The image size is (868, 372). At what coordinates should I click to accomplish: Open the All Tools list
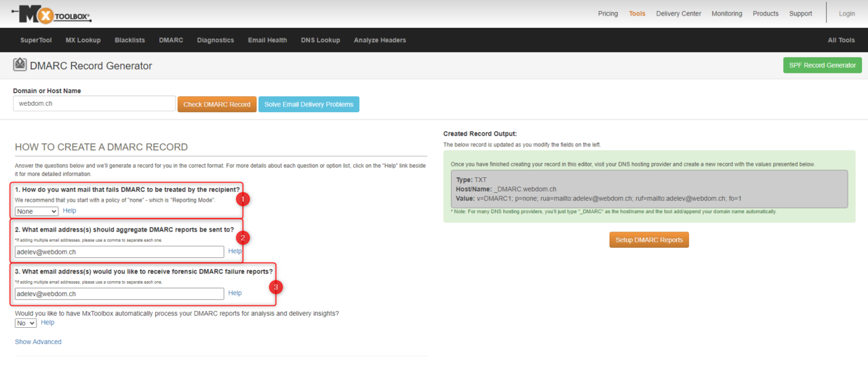click(x=841, y=40)
